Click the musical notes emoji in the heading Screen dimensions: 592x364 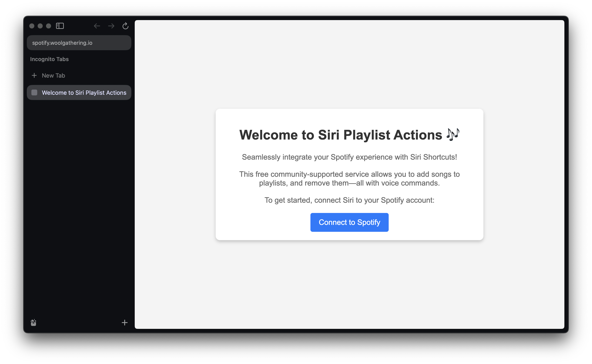click(x=453, y=134)
